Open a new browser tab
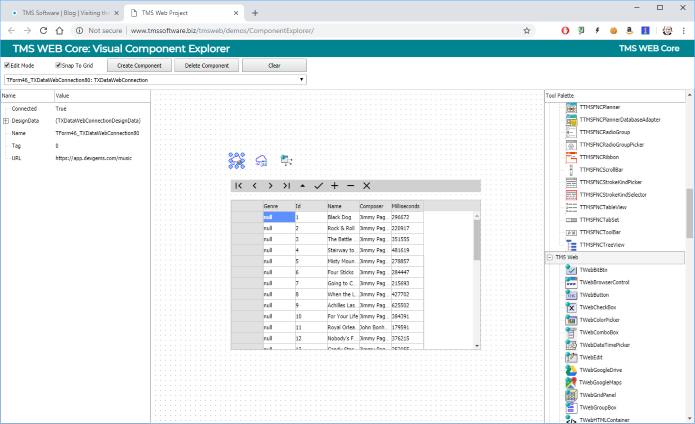695x424 pixels. pos(255,13)
